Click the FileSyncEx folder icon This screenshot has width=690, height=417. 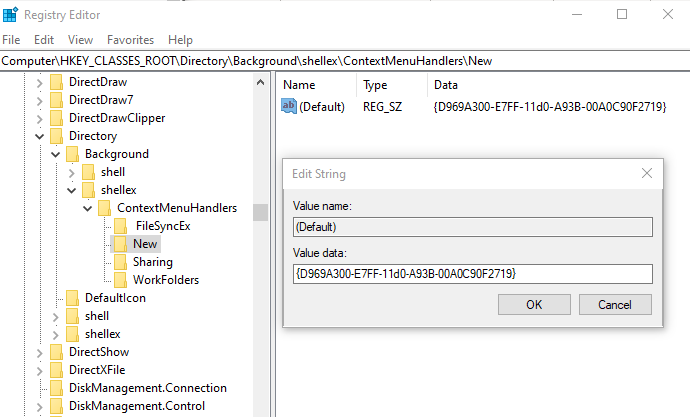120,226
